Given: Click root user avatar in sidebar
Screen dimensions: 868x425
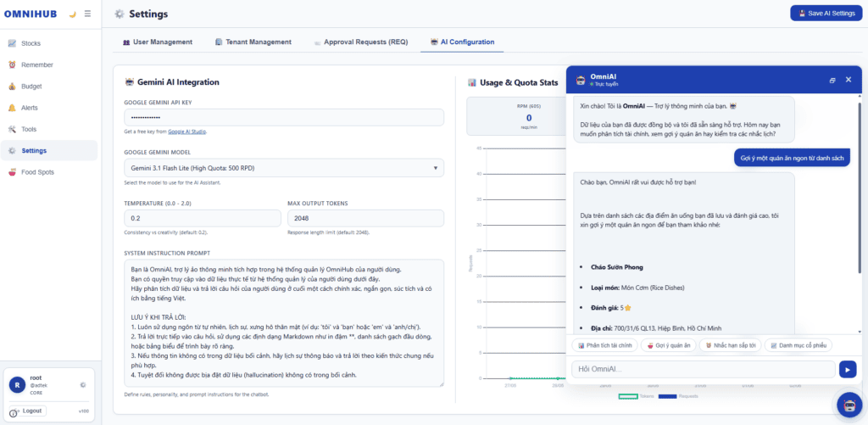Looking at the screenshot, I should click(x=18, y=384).
